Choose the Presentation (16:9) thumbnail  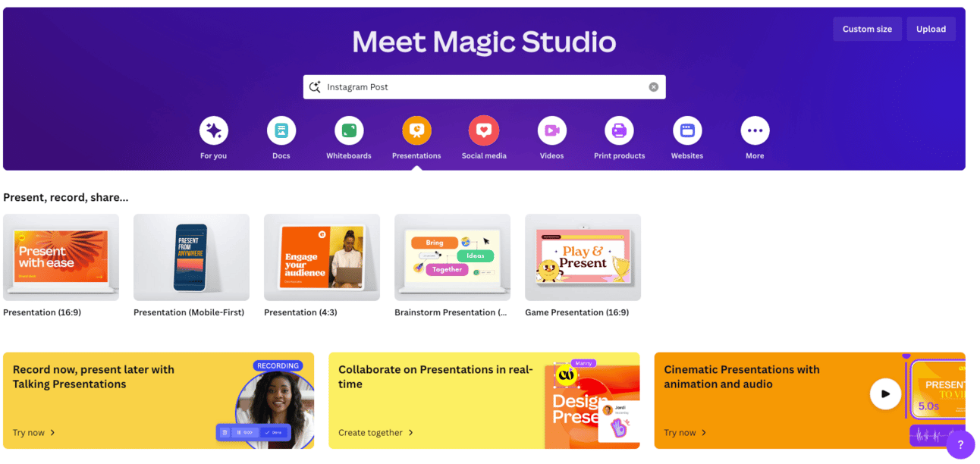[61, 257]
